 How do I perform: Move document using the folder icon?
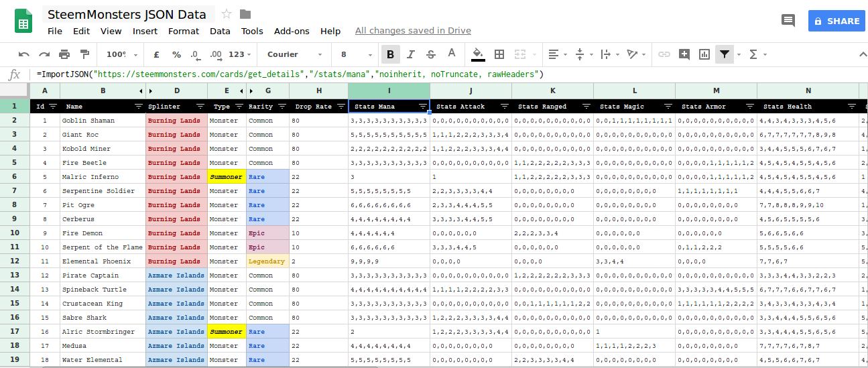point(245,14)
